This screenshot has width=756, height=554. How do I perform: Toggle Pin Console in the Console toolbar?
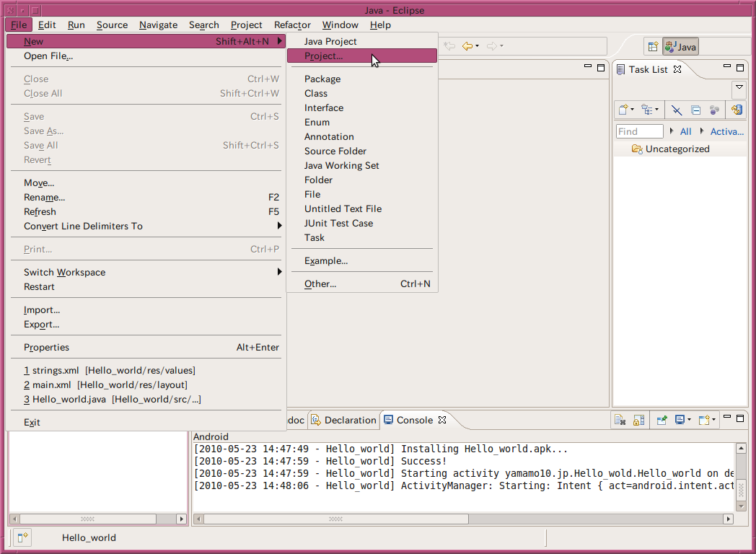point(661,421)
